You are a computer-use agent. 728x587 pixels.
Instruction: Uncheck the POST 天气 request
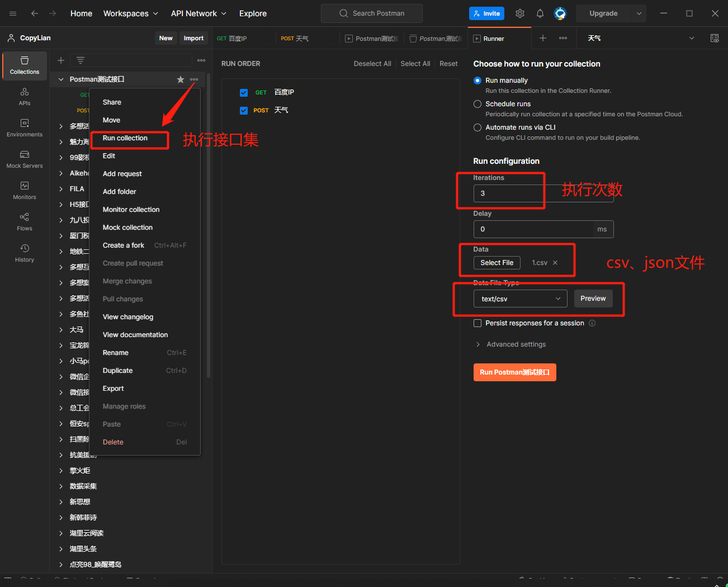point(244,111)
